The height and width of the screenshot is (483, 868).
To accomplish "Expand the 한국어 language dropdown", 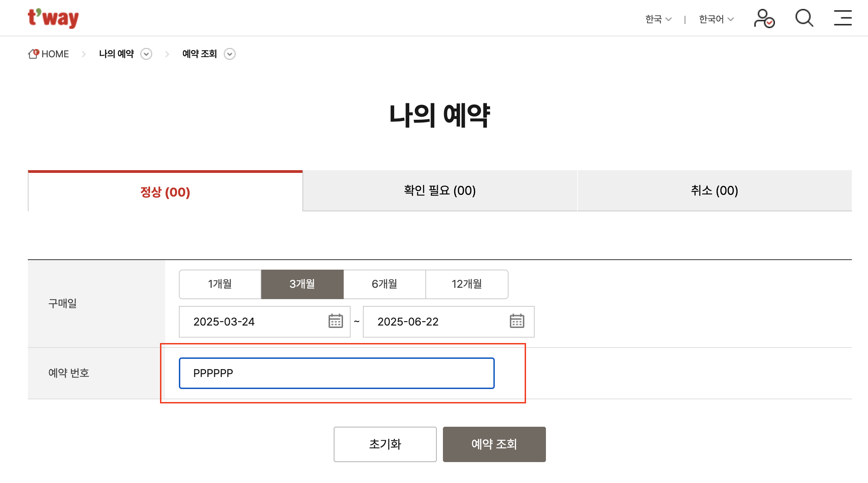I will (x=716, y=19).
